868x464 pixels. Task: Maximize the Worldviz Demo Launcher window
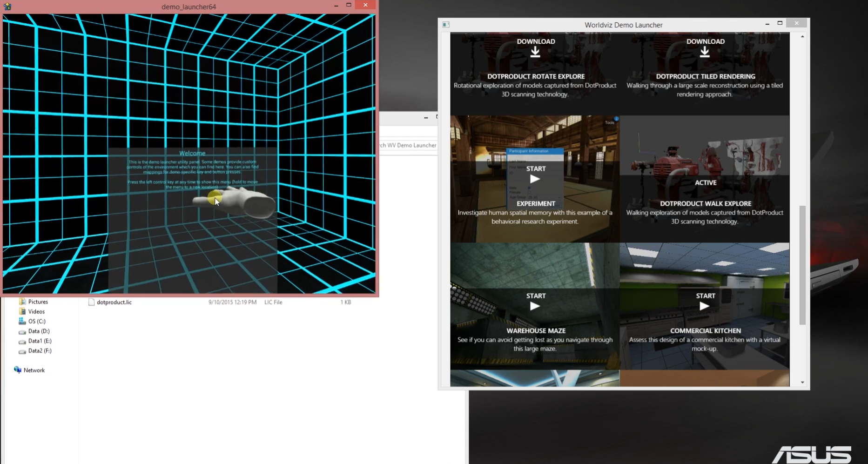click(x=780, y=23)
